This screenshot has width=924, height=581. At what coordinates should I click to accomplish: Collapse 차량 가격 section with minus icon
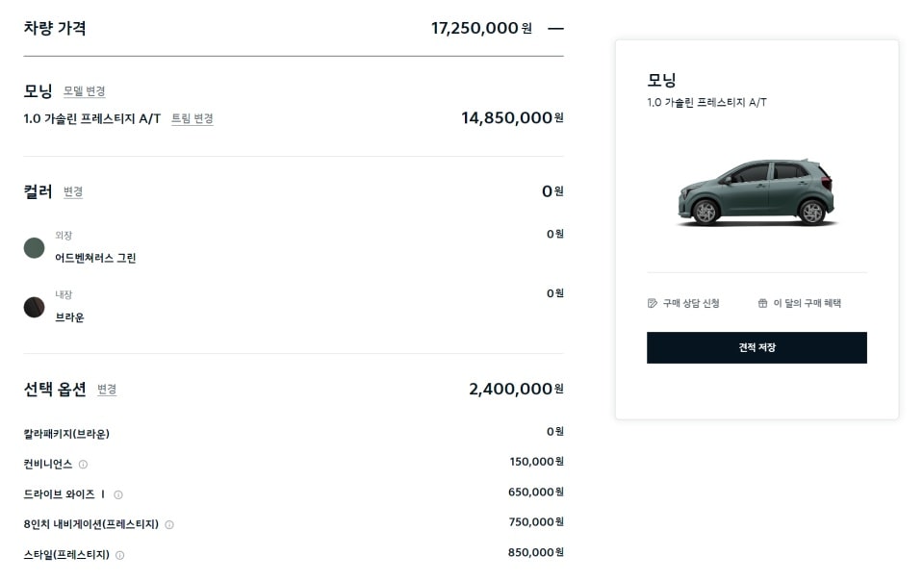(x=555, y=29)
